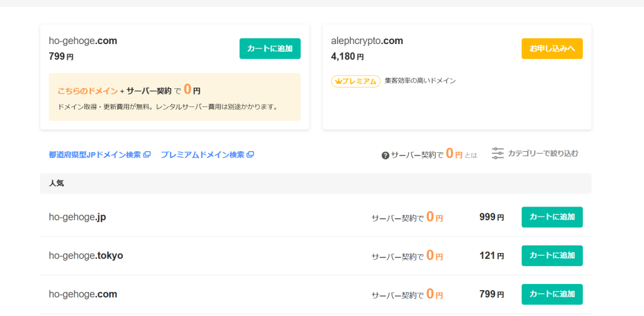Click the crown icon in the プレミアム badge

(337, 81)
